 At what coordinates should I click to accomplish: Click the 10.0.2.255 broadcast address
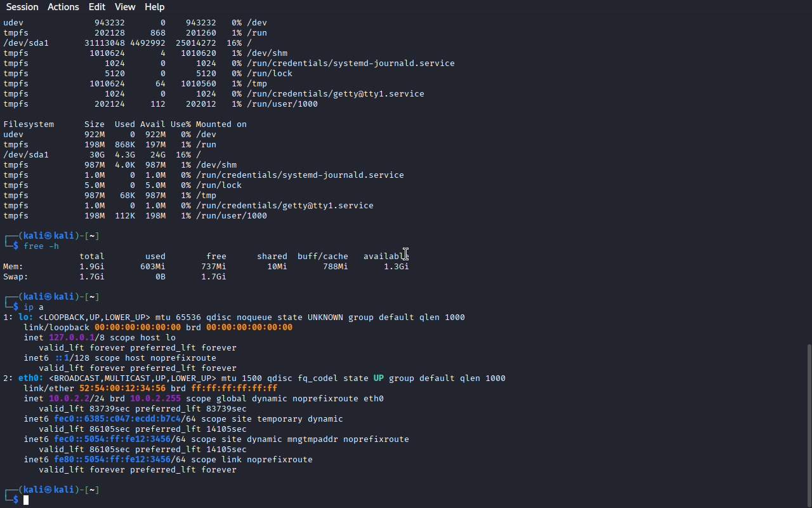click(x=155, y=399)
